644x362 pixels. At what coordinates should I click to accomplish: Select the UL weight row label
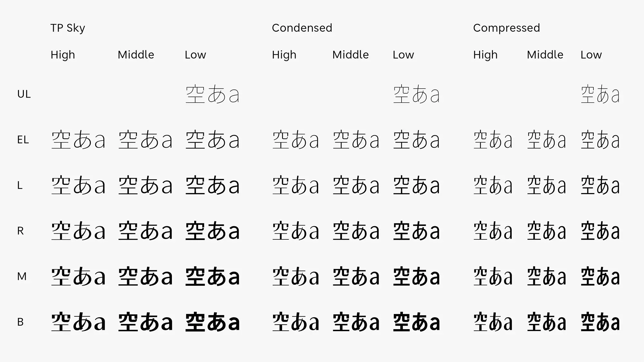click(x=24, y=94)
